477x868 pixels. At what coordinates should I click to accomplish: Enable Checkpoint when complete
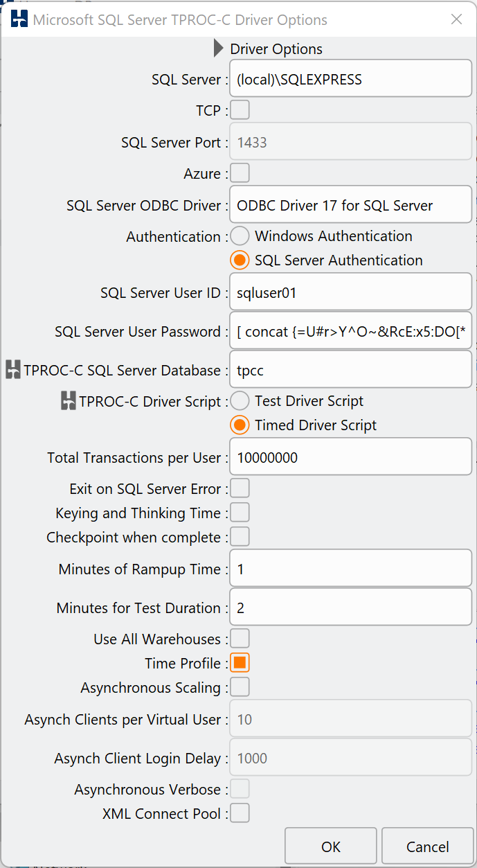[x=240, y=537]
